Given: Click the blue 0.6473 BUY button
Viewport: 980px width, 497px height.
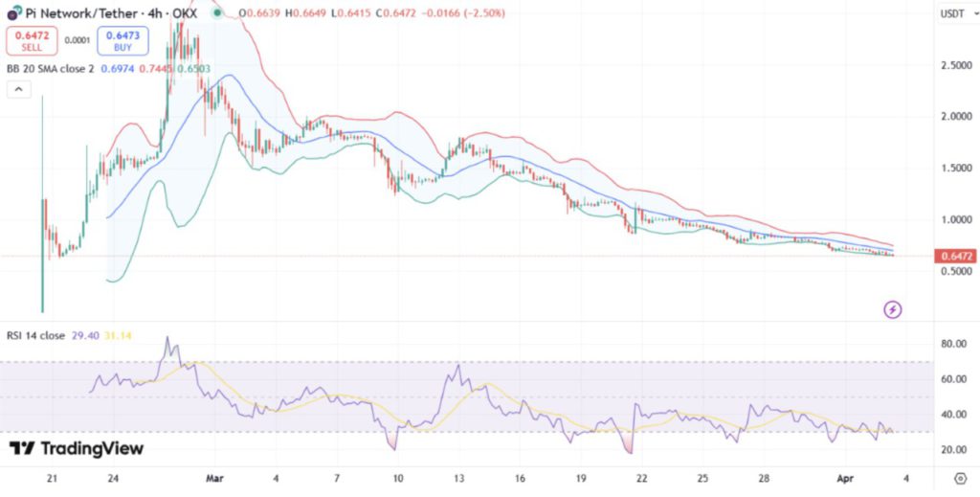Looking at the screenshot, I should pos(122,41).
